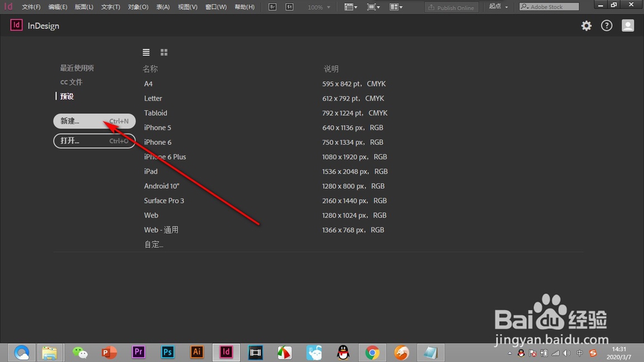
Task: Open PowerPoint from the taskbar
Action: (x=109, y=352)
